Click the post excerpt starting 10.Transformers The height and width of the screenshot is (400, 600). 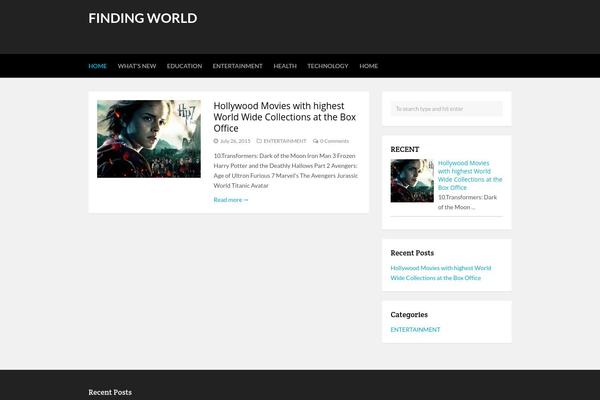pos(285,171)
